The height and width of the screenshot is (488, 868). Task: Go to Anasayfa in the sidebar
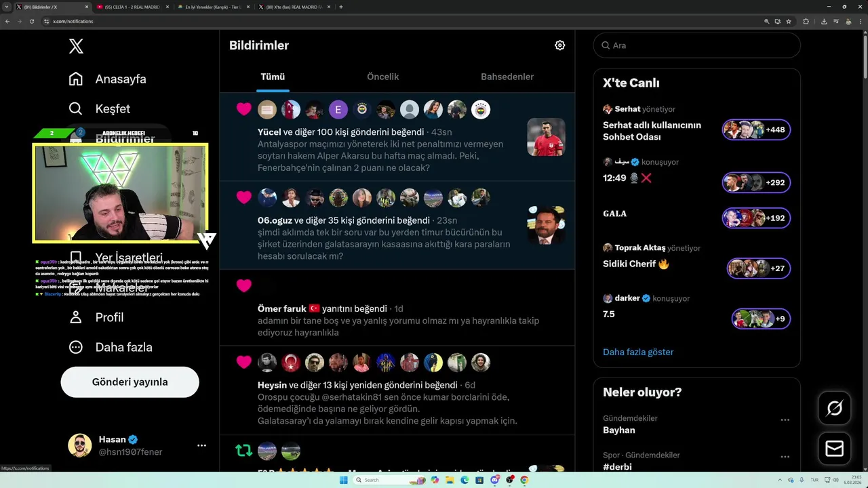[x=108, y=79]
